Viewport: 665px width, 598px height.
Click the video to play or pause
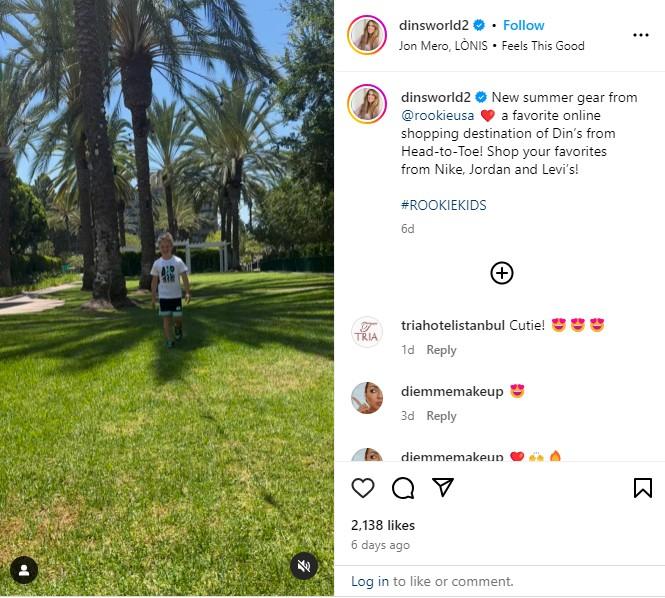pos(167,298)
